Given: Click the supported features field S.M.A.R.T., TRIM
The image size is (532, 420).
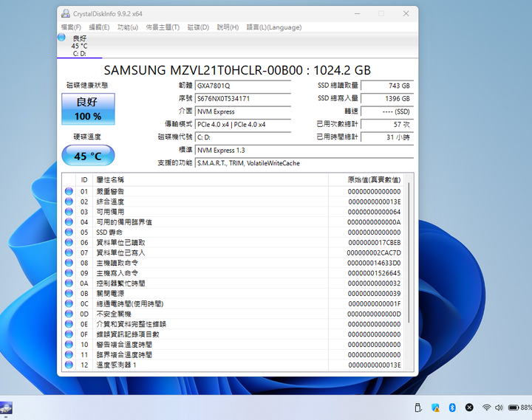Looking at the screenshot, I should pyautogui.click(x=304, y=163).
